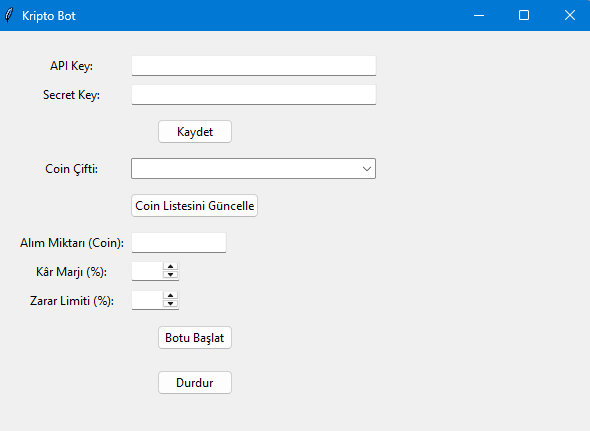Open the Coin Çifti combo box
This screenshot has width=590, height=431.
coord(253,168)
